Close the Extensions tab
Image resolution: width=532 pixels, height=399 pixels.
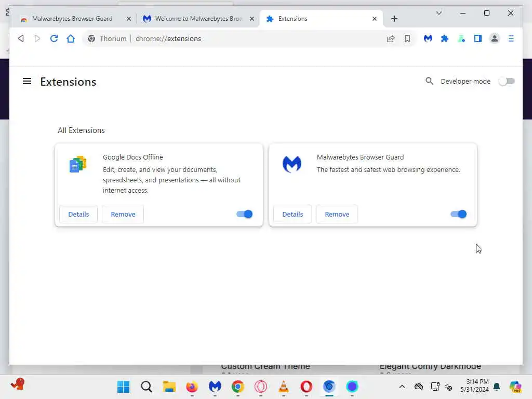click(x=374, y=19)
